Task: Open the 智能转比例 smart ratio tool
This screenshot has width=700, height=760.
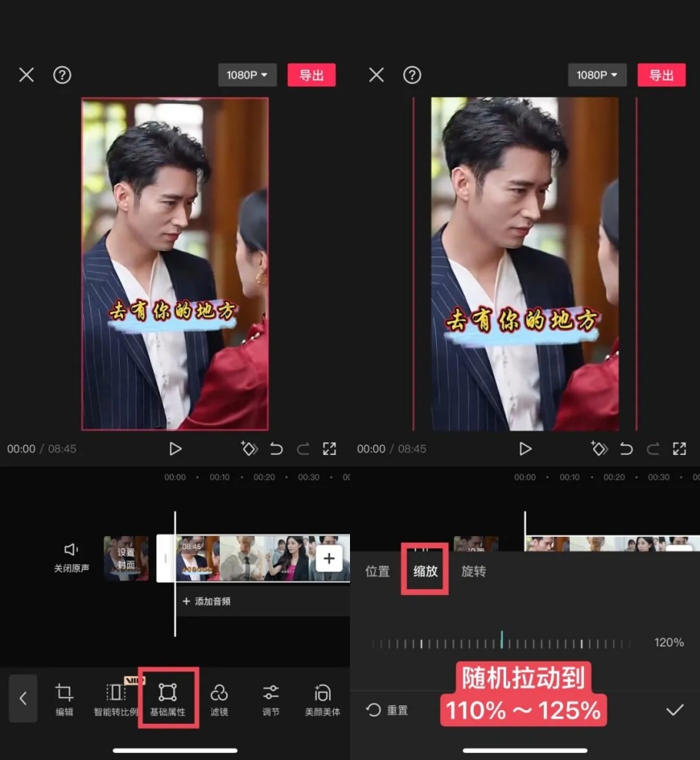Action: [x=116, y=700]
